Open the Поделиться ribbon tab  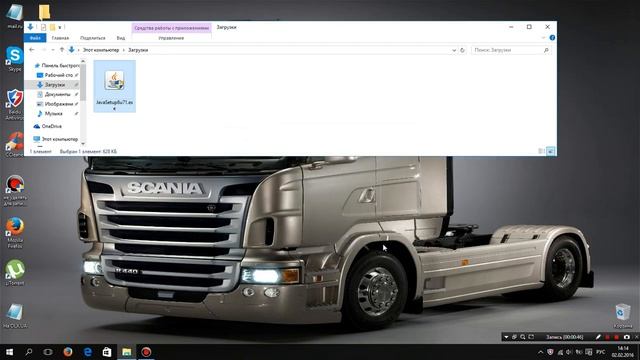coord(93,38)
